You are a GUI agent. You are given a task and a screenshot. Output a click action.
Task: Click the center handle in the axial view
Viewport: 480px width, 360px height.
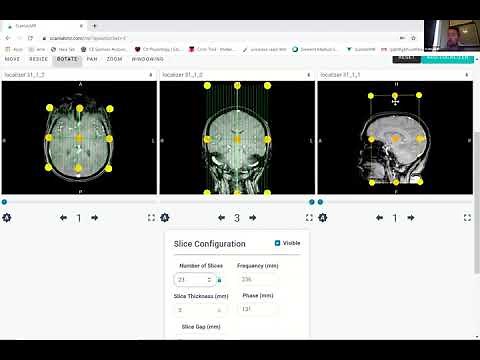click(x=79, y=138)
